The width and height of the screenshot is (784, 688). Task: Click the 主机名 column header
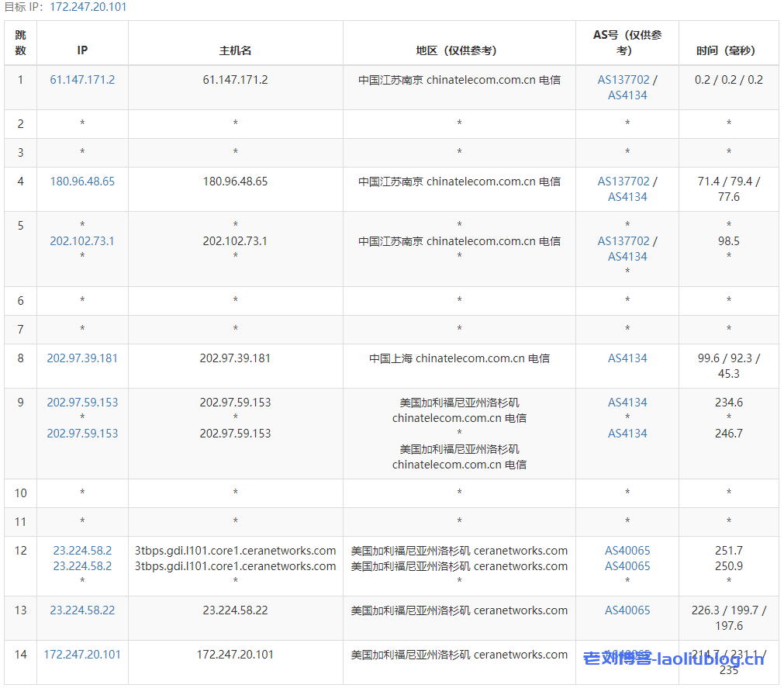point(235,50)
